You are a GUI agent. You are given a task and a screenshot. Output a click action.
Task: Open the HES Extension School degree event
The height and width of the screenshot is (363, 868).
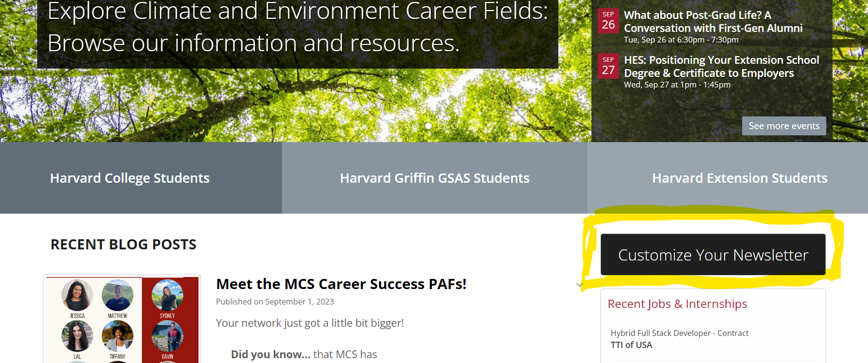coord(721,66)
